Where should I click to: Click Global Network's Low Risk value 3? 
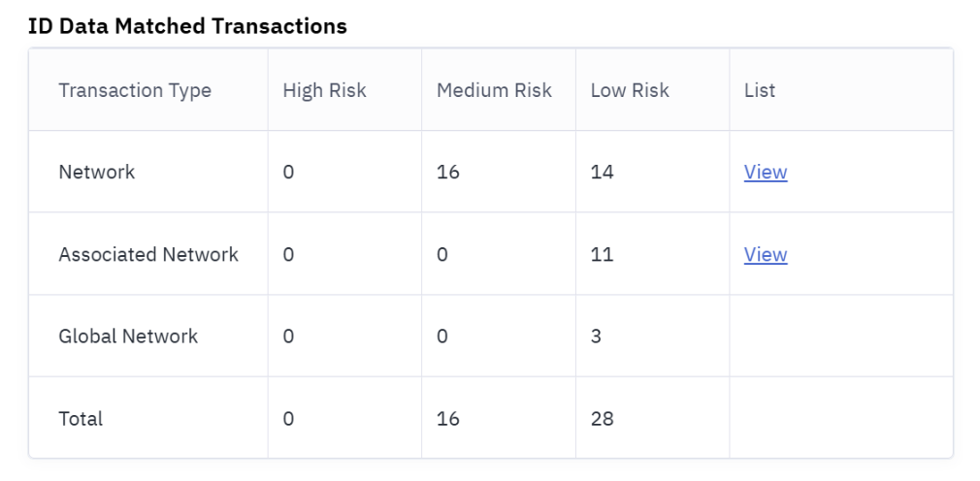point(596,337)
